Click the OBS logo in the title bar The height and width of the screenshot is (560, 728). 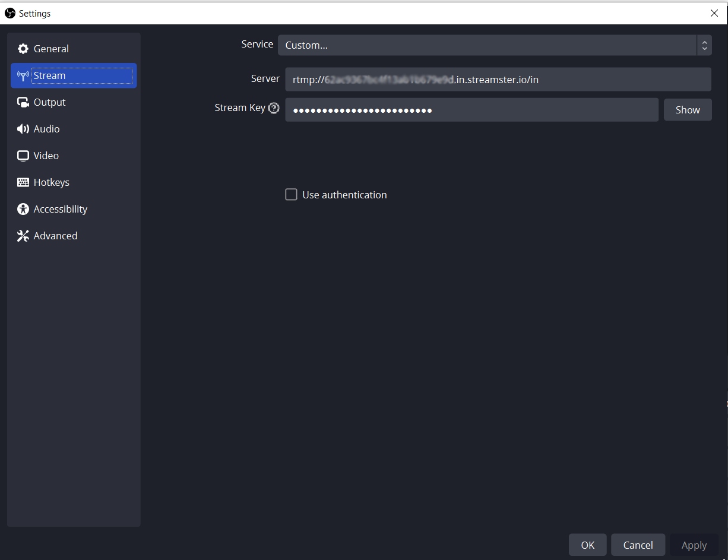pos(9,12)
